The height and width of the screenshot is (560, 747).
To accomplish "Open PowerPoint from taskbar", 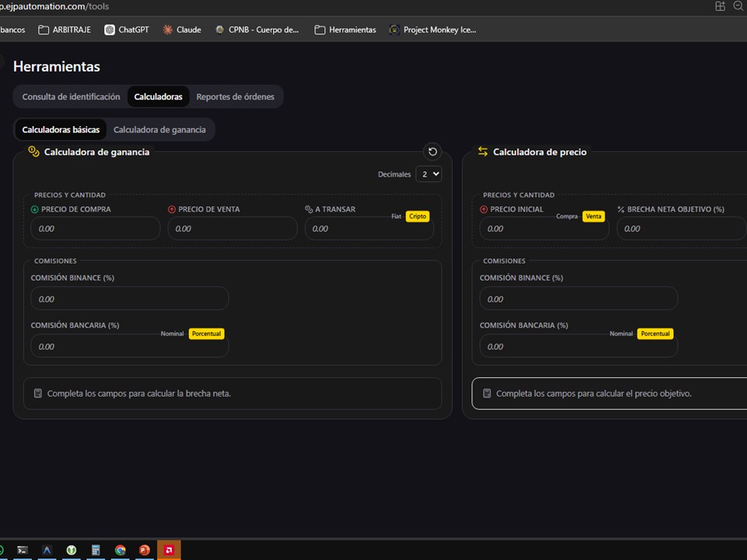I will 145,551.
